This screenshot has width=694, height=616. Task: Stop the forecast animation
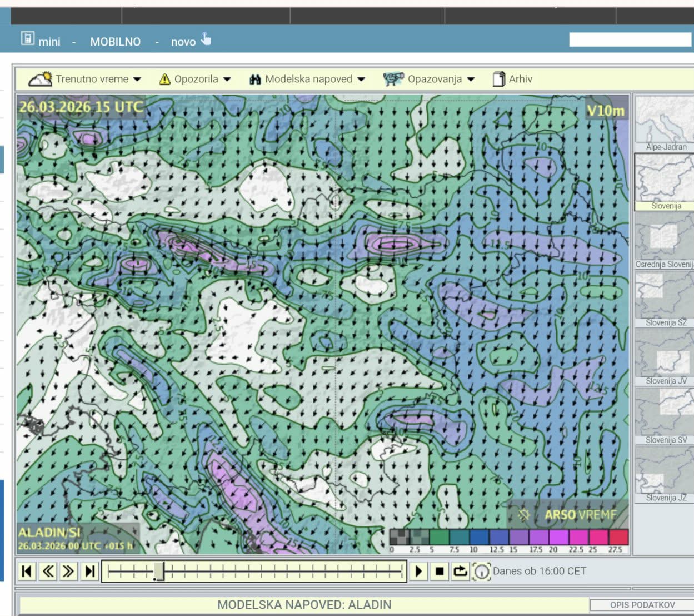pyautogui.click(x=440, y=571)
